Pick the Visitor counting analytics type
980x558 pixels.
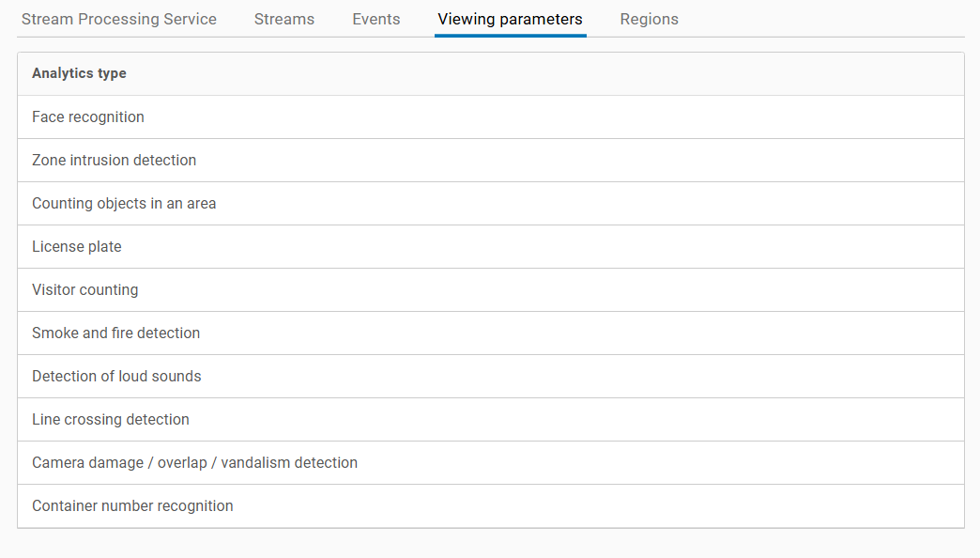85,290
